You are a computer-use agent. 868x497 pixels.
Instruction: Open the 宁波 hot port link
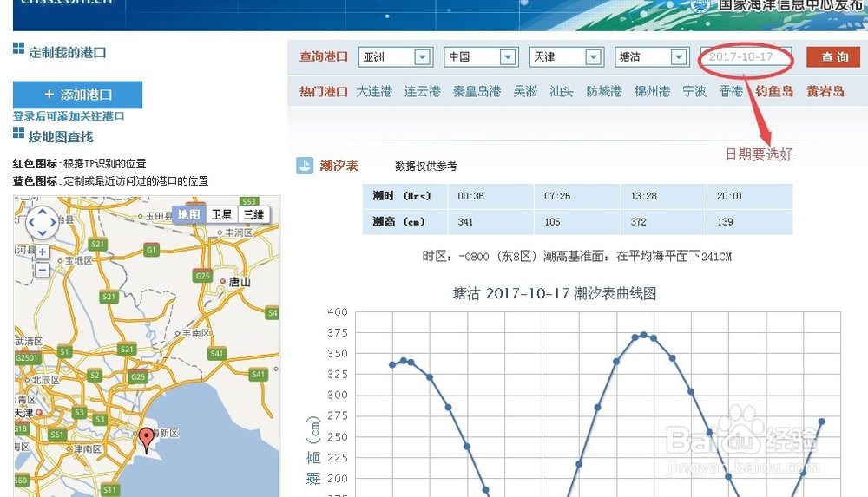[694, 91]
